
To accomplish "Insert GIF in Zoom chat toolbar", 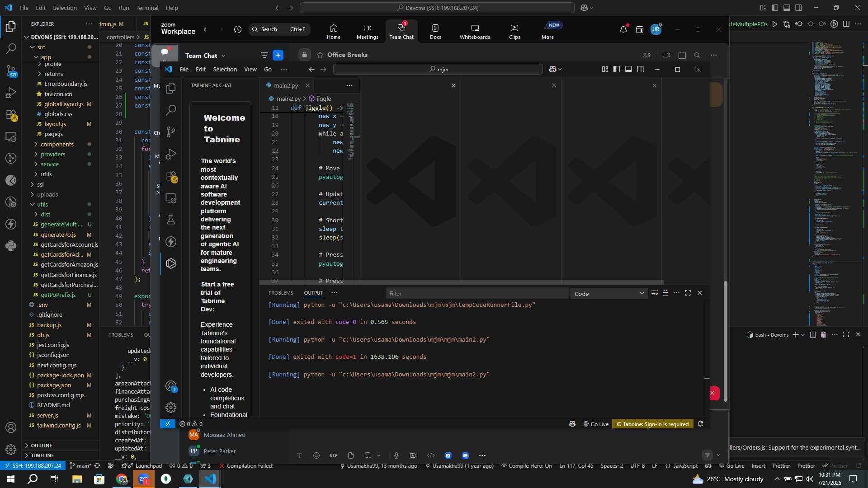I will 334,455.
